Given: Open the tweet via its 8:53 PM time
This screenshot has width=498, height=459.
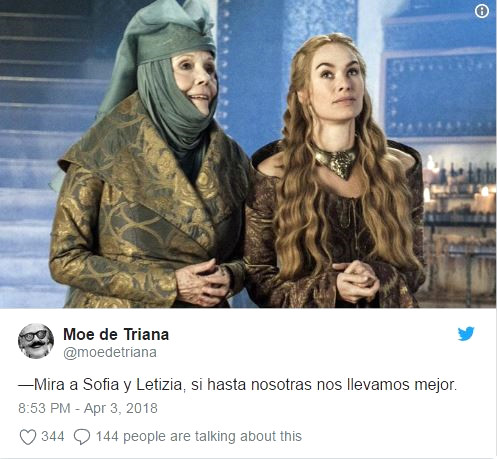Looking at the screenshot, I should tap(44, 408).
